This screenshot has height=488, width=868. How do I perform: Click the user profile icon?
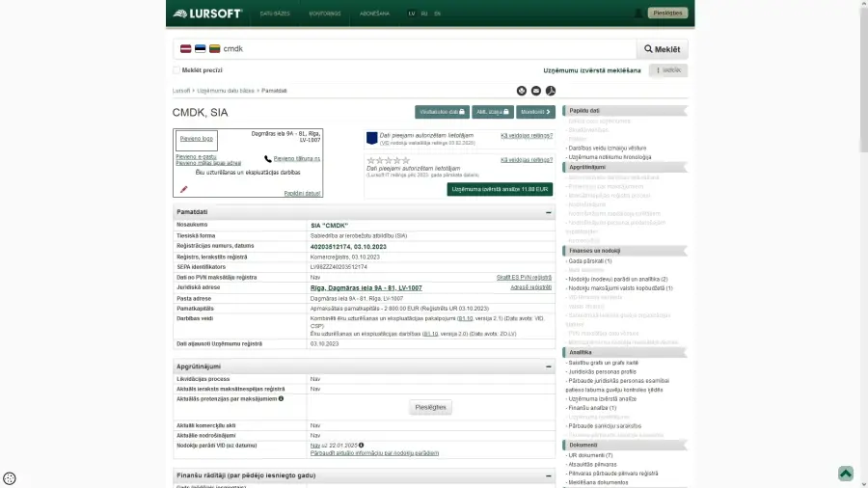point(637,13)
